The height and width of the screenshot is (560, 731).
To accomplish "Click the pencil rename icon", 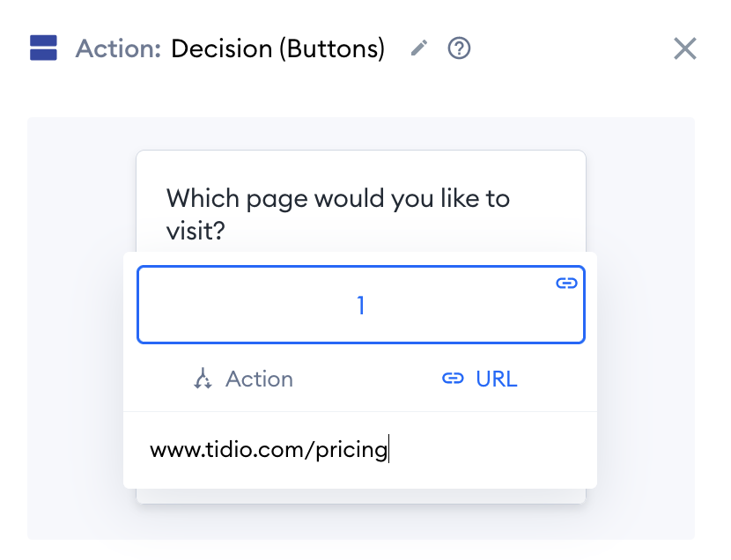I will click(x=418, y=48).
